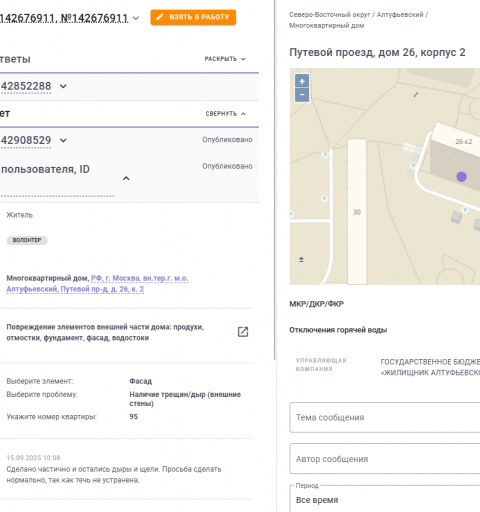Click the Тема сообщения input field
Screen dimensions: 480x512
coord(385,417)
